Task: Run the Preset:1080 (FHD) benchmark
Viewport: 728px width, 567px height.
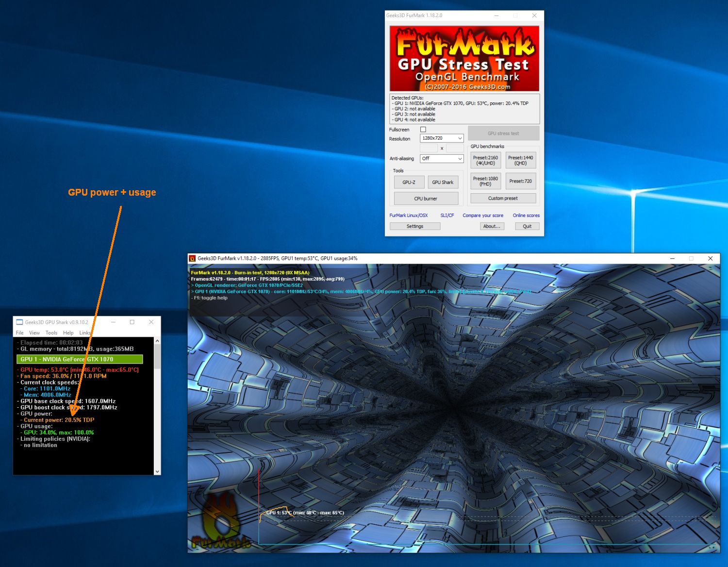Action: click(485, 181)
